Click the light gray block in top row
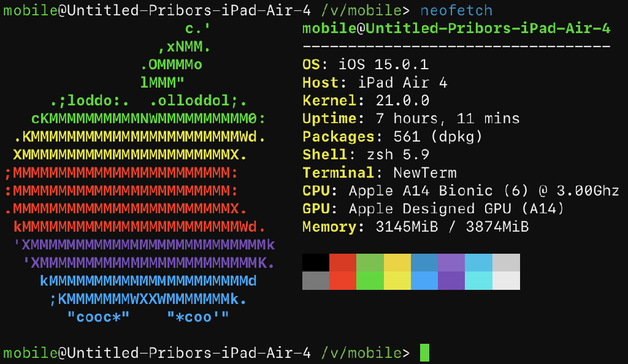The height and width of the screenshot is (364, 628). click(506, 263)
